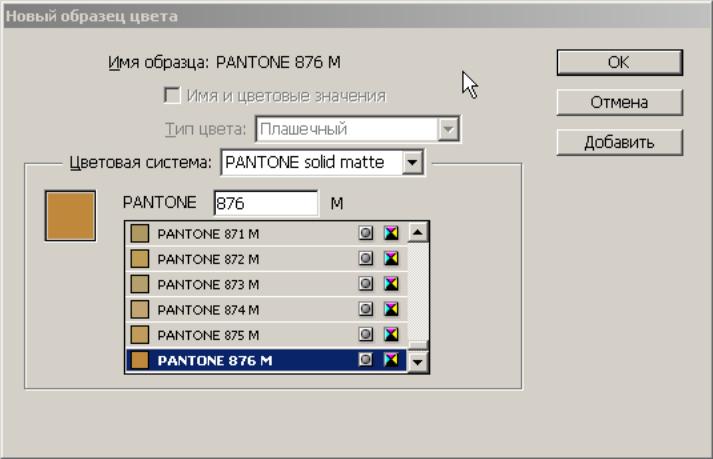The height and width of the screenshot is (459, 713).
Task: Select PANTONE 874 M in the list
Action: click(x=266, y=309)
